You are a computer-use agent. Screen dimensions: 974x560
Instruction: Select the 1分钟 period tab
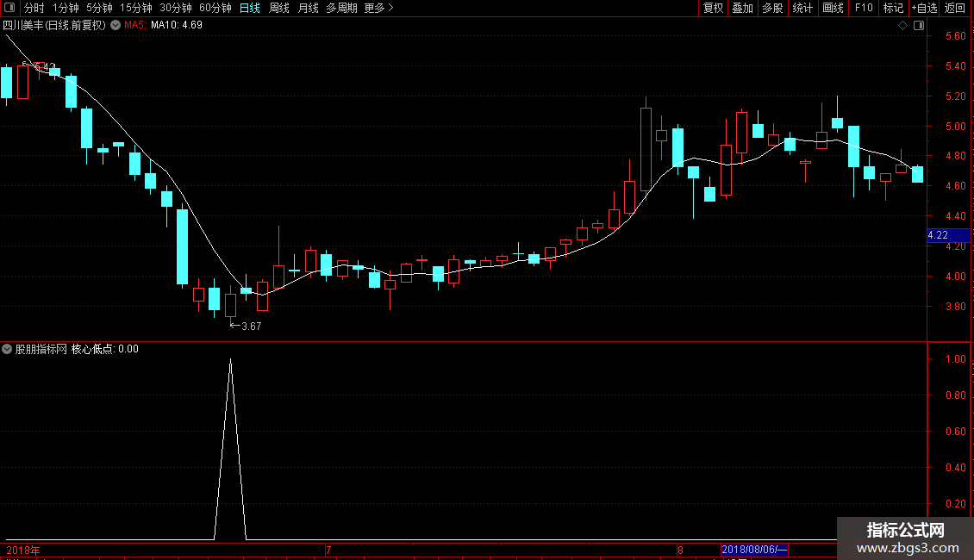[x=66, y=8]
